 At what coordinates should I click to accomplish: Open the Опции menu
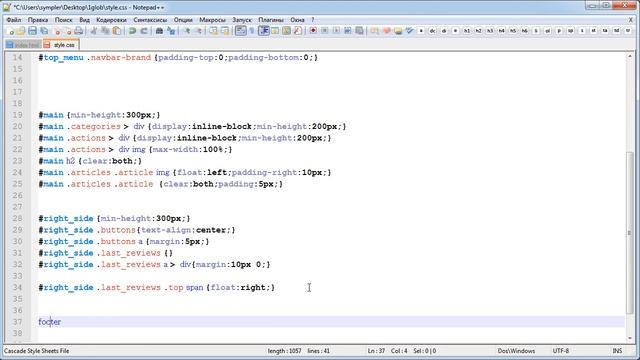[x=183, y=20]
